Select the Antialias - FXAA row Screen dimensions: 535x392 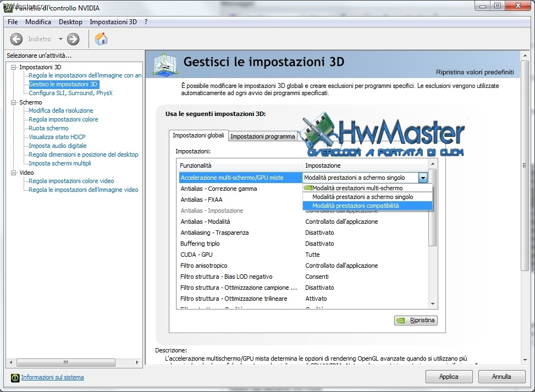pyautogui.click(x=240, y=200)
